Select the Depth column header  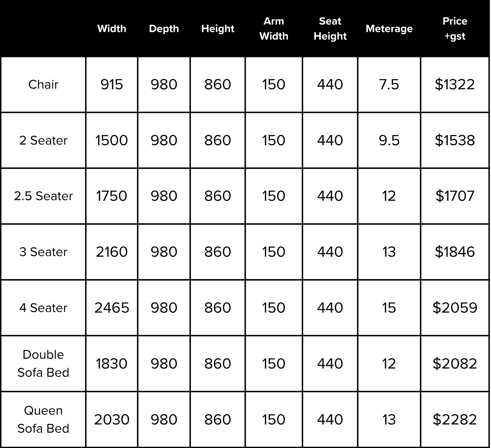[x=164, y=29]
